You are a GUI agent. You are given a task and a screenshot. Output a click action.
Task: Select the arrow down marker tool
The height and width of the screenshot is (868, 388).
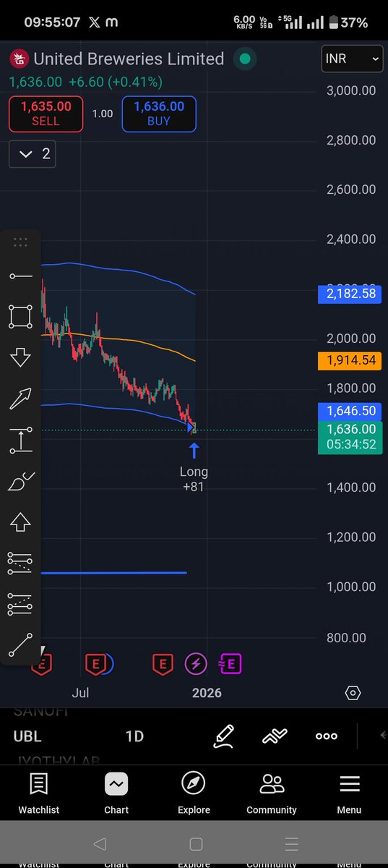pyautogui.click(x=20, y=357)
